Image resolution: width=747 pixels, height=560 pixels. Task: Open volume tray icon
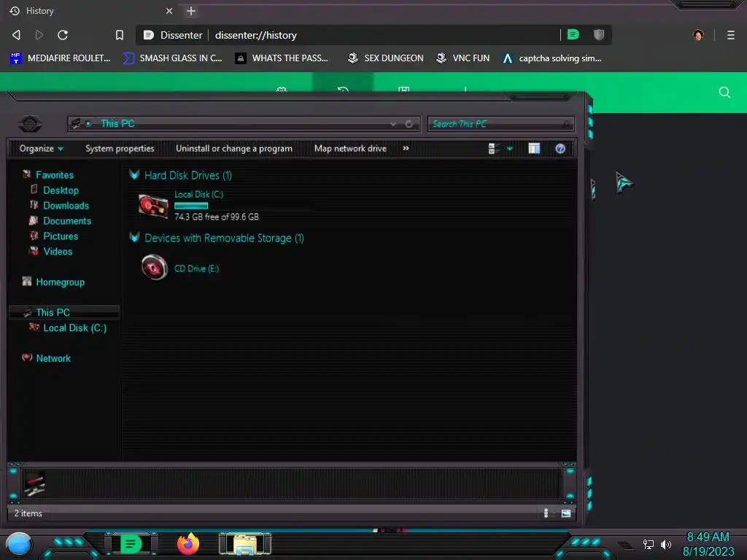pos(665,544)
